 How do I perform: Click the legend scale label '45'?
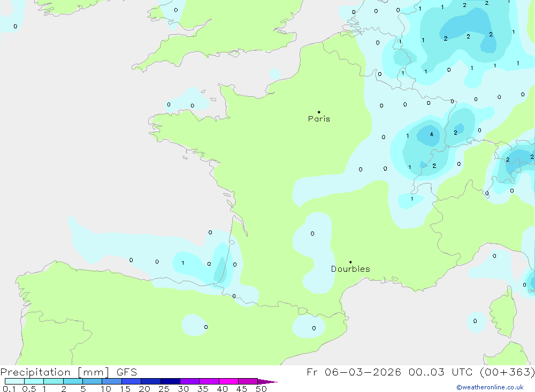click(242, 389)
